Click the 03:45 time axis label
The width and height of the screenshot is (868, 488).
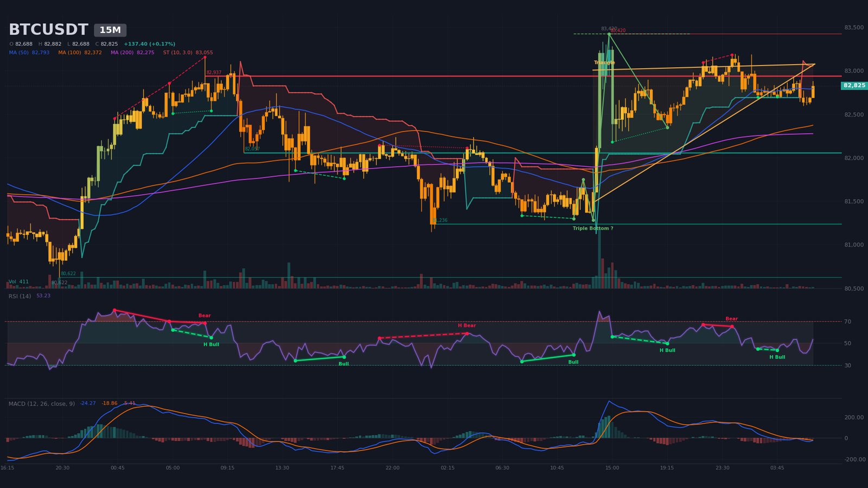(777, 468)
